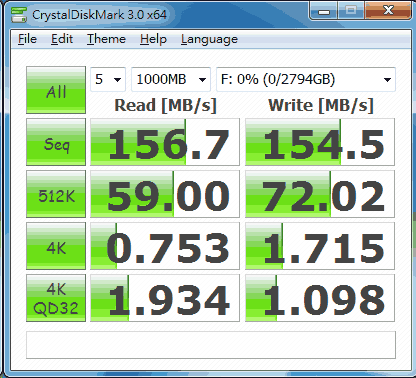Click the 4K write result 1.715
Image resolution: width=416 pixels, height=378 pixels.
click(320, 246)
